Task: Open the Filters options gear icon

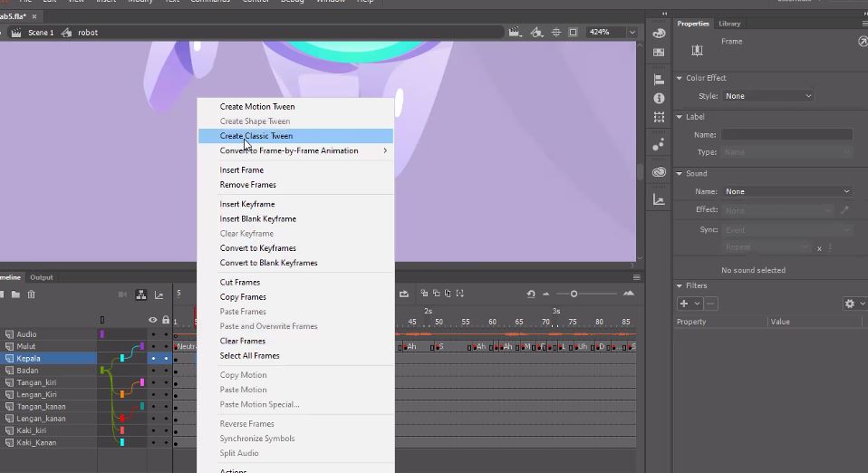Action: (849, 304)
